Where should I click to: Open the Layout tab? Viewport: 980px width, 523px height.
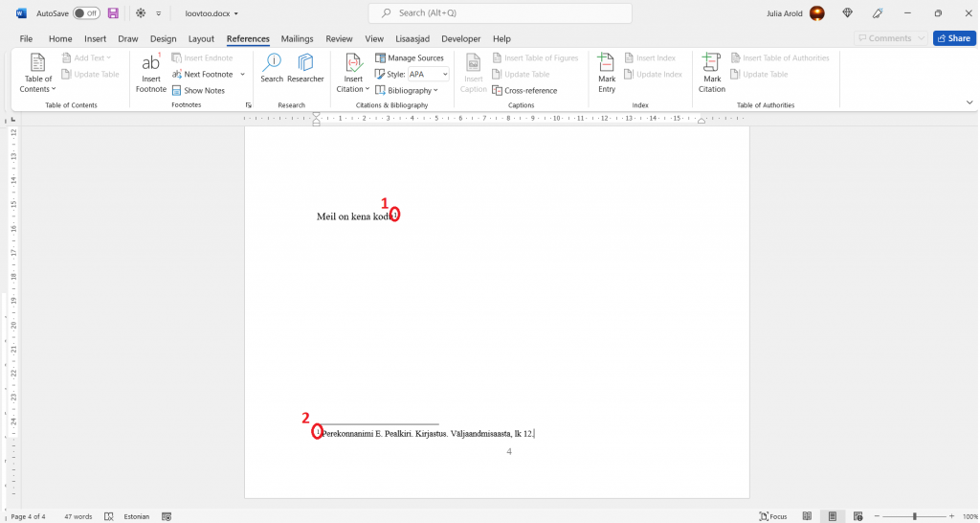tap(201, 38)
